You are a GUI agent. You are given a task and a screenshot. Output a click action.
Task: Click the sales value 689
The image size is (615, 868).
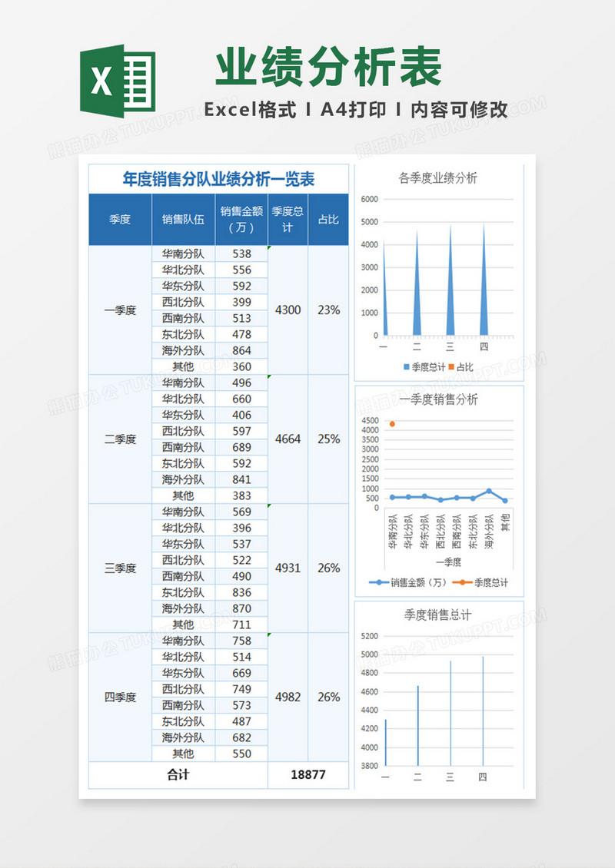pyautogui.click(x=241, y=447)
